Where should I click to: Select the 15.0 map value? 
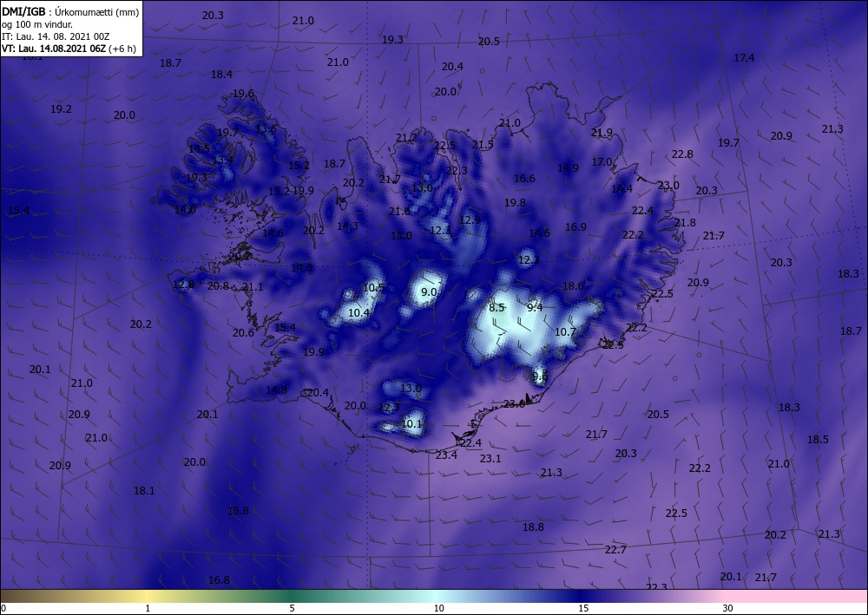(x=401, y=236)
